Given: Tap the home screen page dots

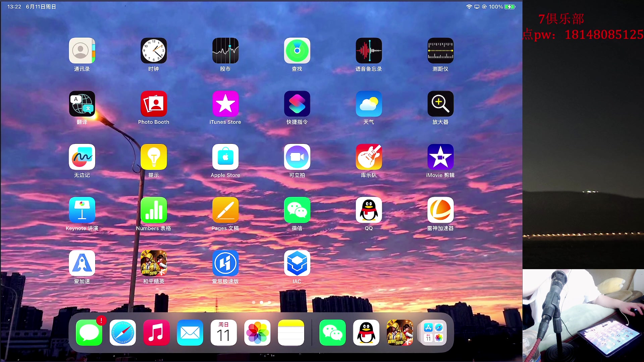Looking at the screenshot, I should (261, 302).
